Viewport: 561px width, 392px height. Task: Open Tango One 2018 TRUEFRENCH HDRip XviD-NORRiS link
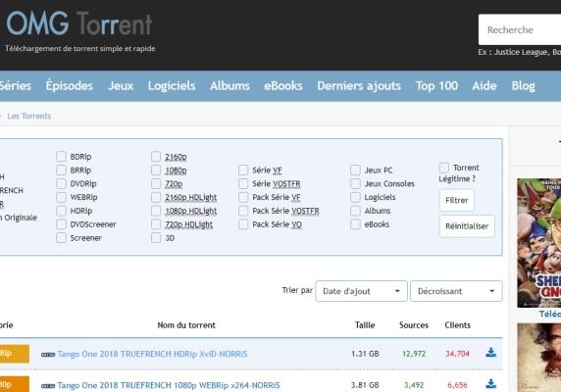click(x=152, y=354)
